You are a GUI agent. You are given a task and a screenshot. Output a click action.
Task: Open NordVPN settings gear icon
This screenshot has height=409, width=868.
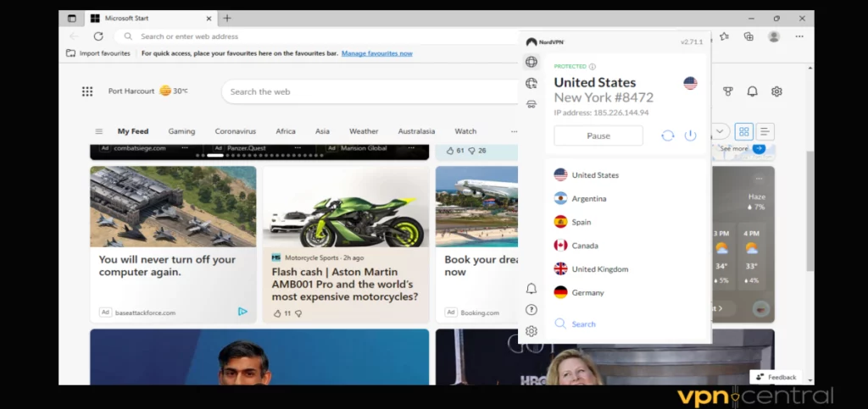531,331
